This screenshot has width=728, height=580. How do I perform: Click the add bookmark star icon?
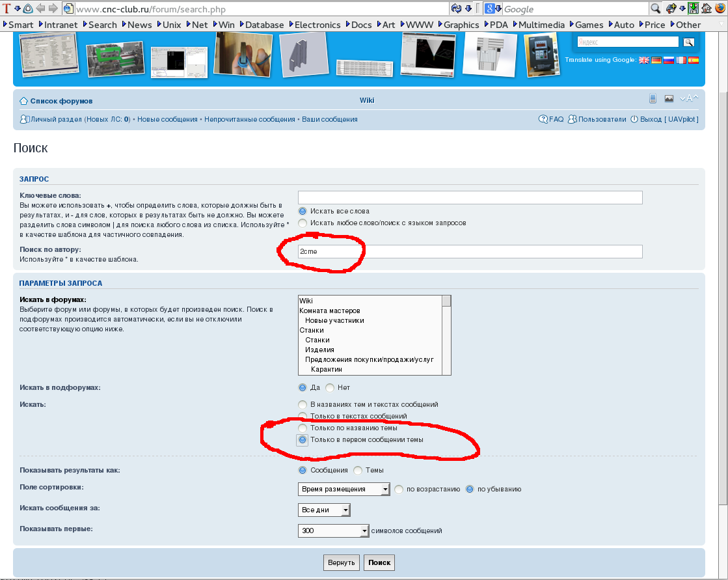tap(671, 8)
